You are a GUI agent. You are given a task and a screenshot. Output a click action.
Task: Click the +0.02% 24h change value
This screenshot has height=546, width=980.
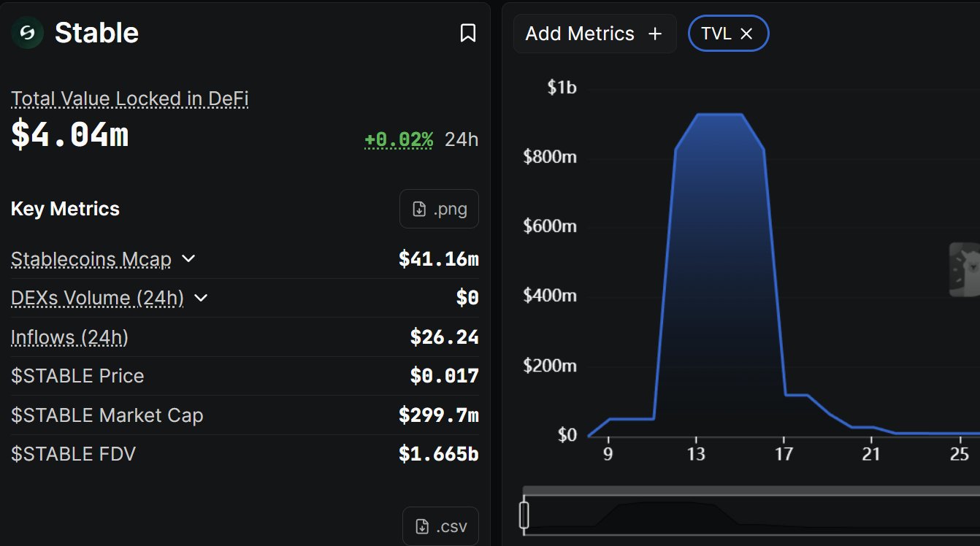click(x=399, y=139)
